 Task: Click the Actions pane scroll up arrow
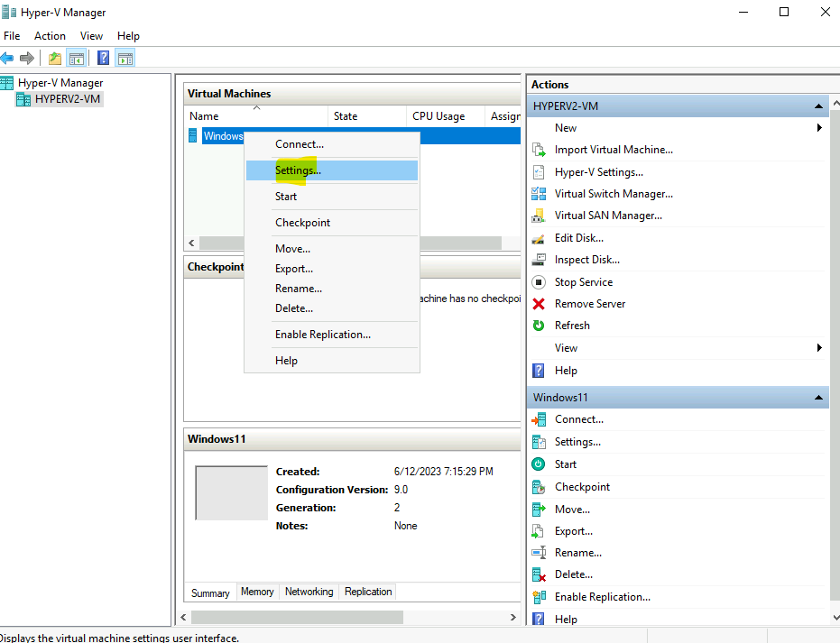click(x=835, y=102)
